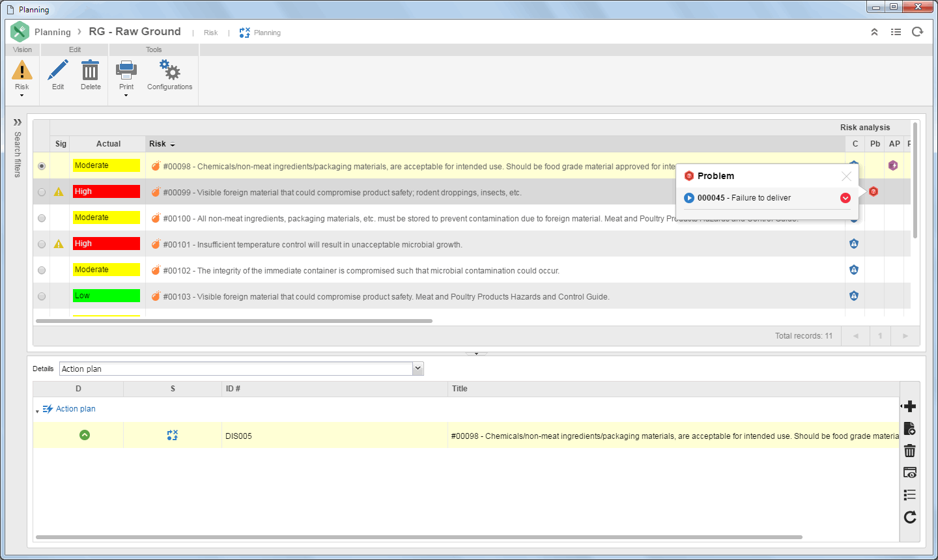Select the radio button for risk #00103
938x560 pixels.
42,296
